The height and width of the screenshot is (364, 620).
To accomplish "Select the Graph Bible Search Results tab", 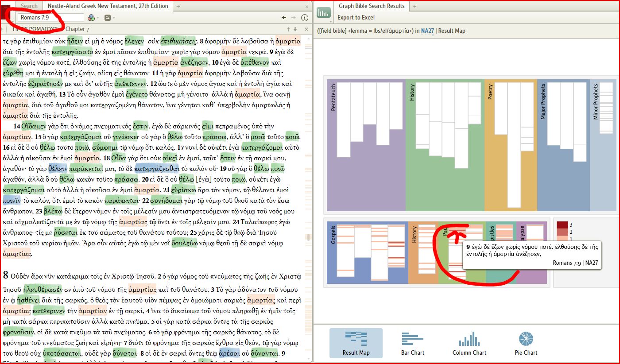I will point(372,6).
